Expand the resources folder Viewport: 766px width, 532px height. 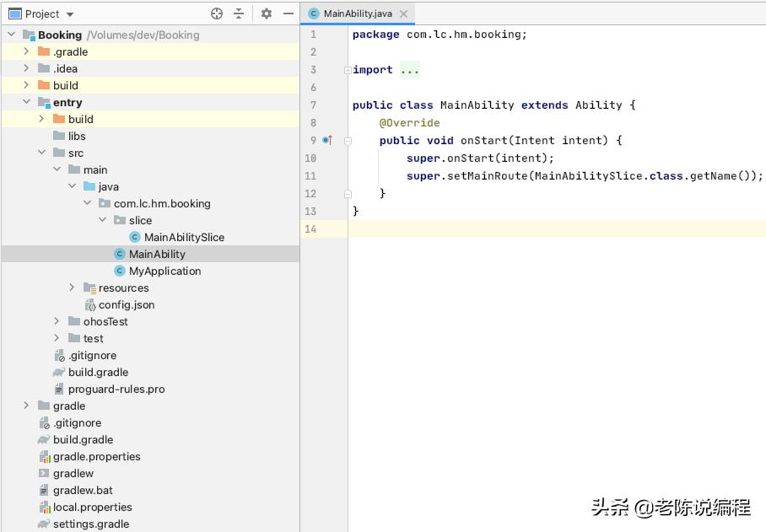(x=72, y=287)
